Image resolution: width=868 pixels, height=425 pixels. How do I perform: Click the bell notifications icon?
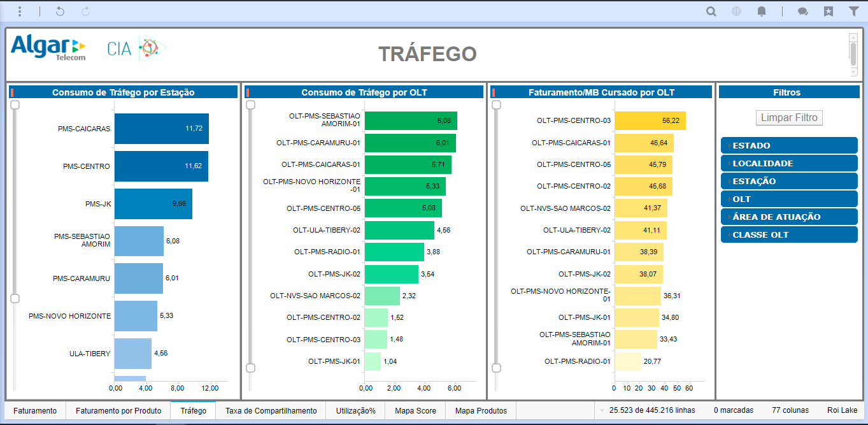click(761, 11)
